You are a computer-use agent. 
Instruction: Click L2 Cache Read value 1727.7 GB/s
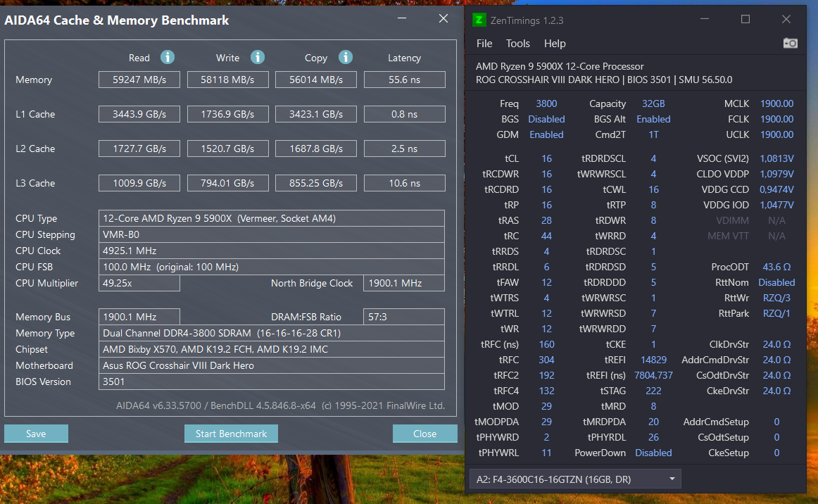pos(139,149)
